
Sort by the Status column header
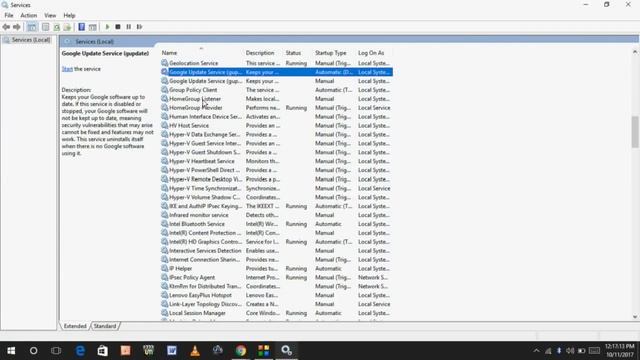(x=293, y=53)
